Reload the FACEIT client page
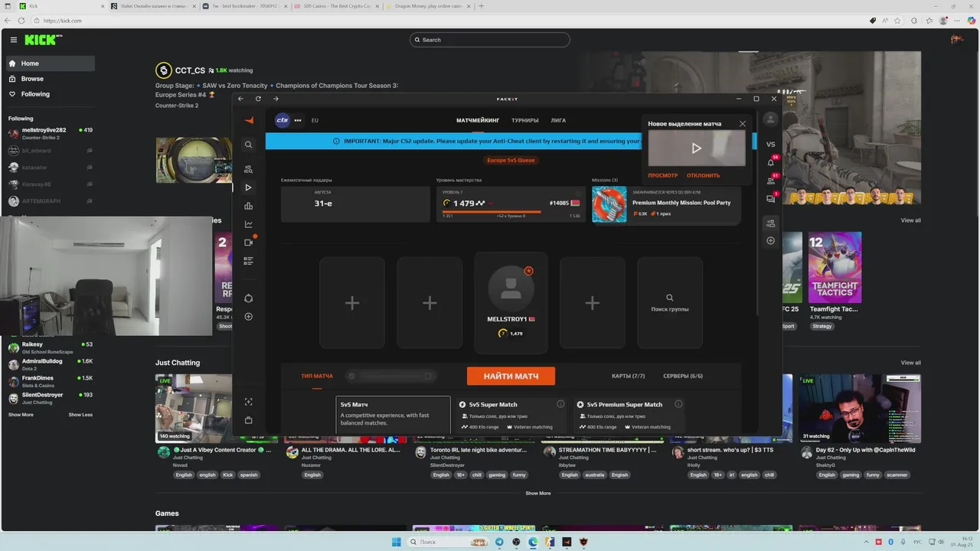This screenshot has height=551, width=980. tap(258, 99)
